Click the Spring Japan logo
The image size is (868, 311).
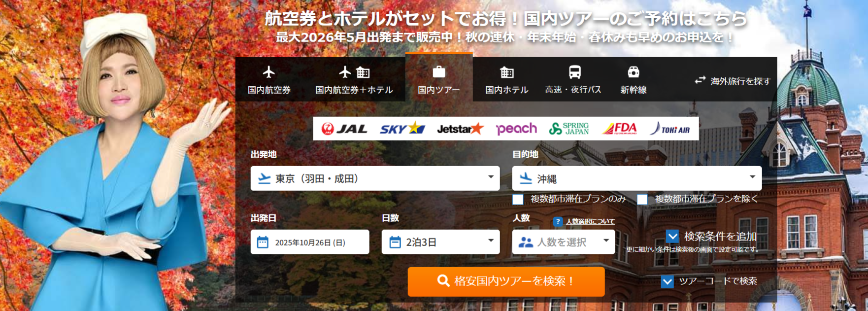[569, 129]
